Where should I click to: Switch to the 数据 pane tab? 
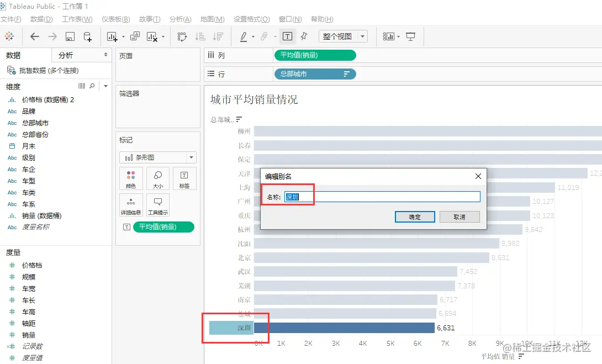pos(13,55)
